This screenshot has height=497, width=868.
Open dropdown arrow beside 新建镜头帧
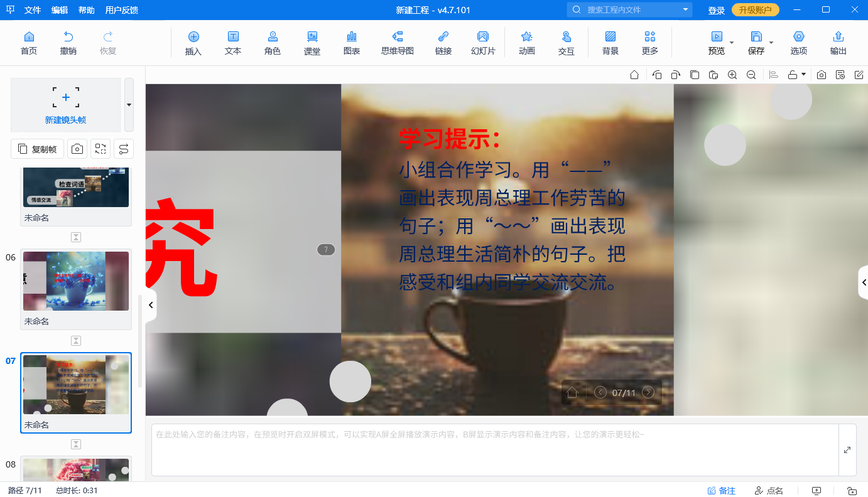pyautogui.click(x=129, y=105)
